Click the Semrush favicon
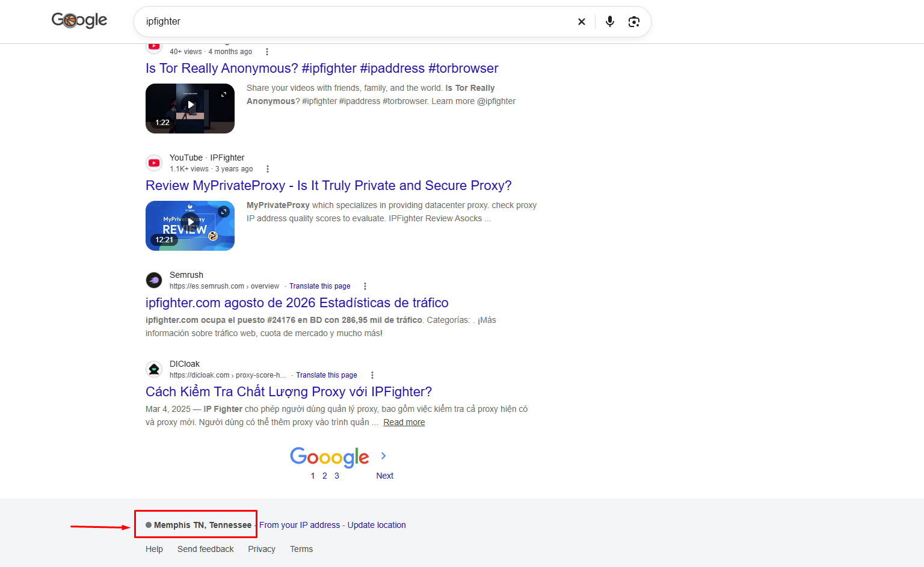This screenshot has height=567, width=924. coord(154,280)
